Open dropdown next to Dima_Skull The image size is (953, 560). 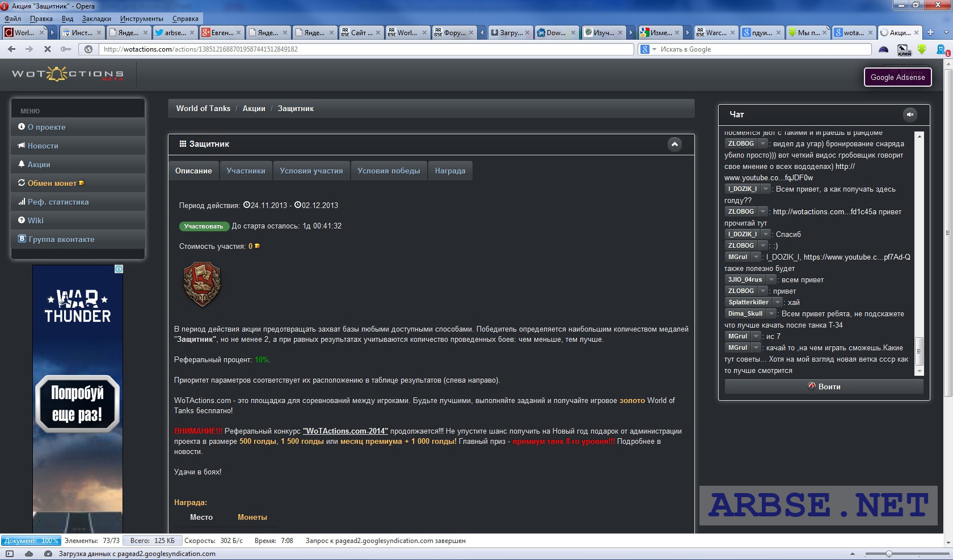771,313
